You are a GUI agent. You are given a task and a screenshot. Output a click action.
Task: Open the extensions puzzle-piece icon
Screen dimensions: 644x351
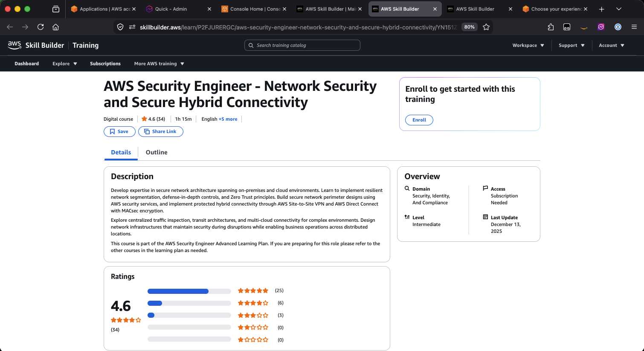pyautogui.click(x=551, y=27)
